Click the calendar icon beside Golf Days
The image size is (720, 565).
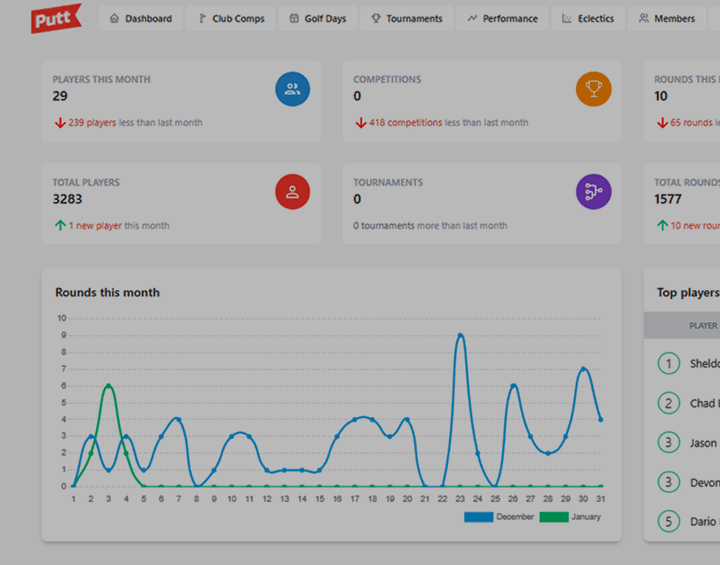tap(294, 18)
